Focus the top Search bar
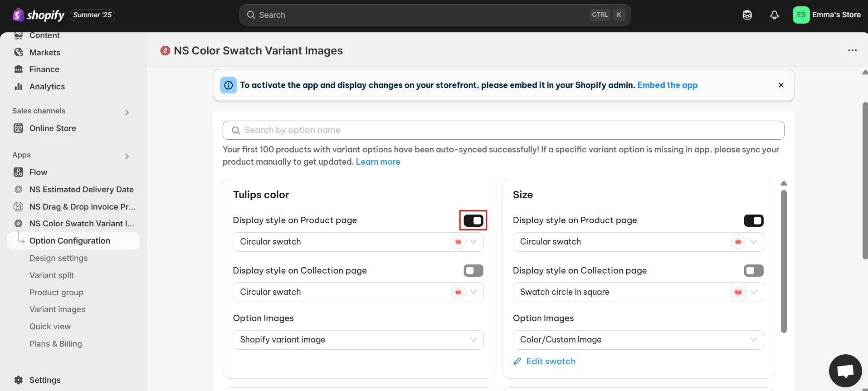The image size is (868, 391). point(435,15)
